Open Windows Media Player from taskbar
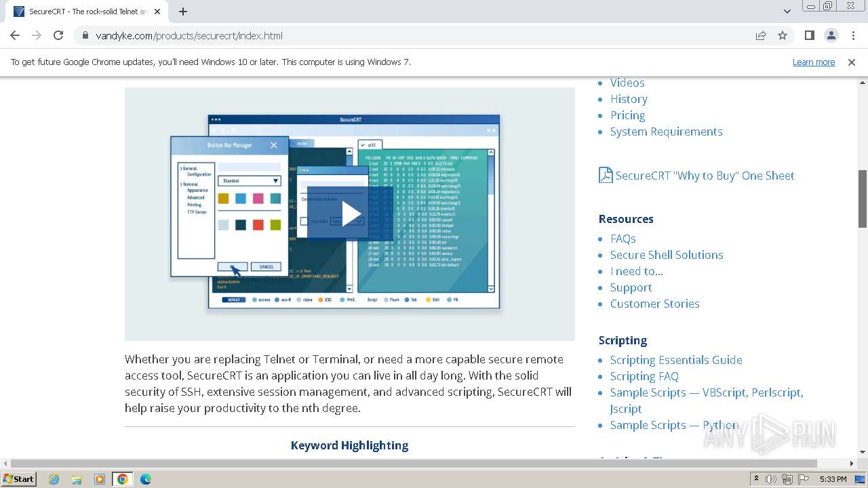 pos(100,479)
